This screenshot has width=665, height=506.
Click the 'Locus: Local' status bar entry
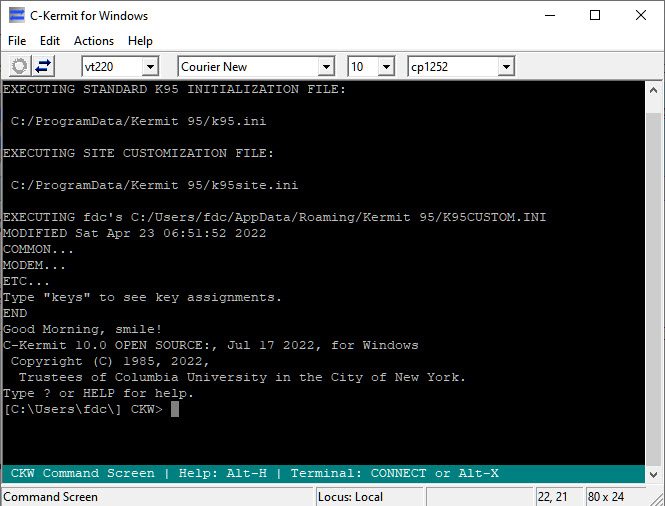(x=350, y=497)
